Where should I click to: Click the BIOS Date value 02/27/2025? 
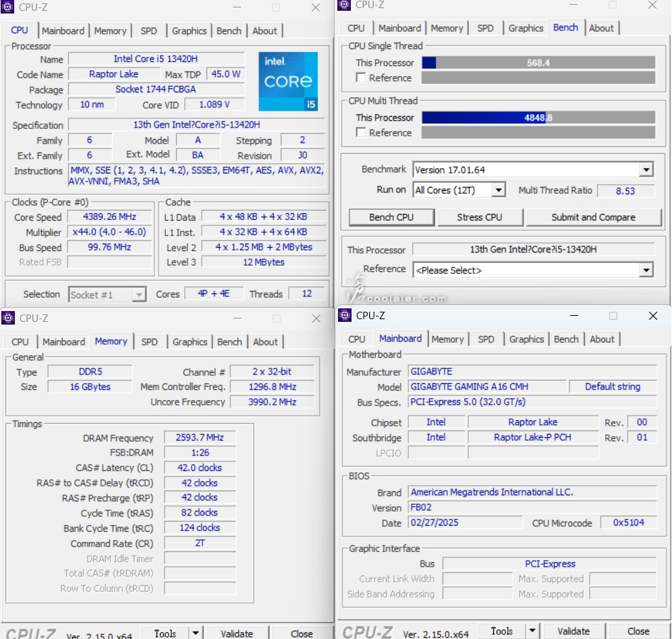[466, 523]
